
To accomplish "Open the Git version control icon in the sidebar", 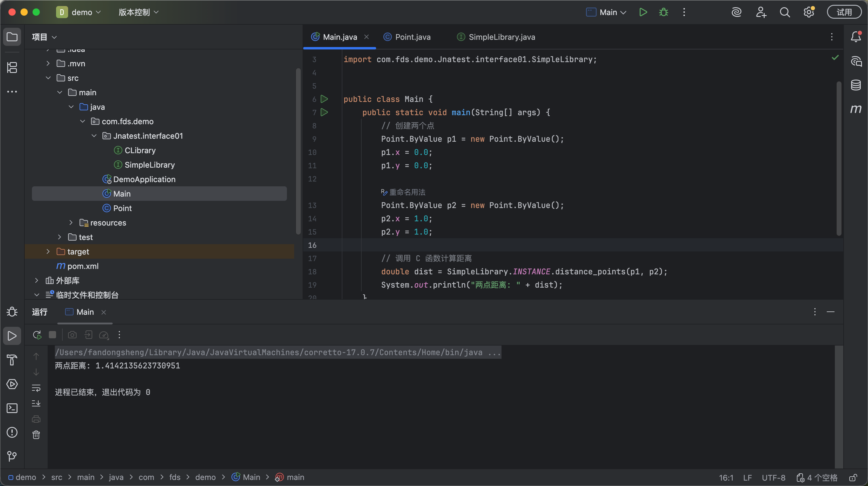I will [x=12, y=456].
